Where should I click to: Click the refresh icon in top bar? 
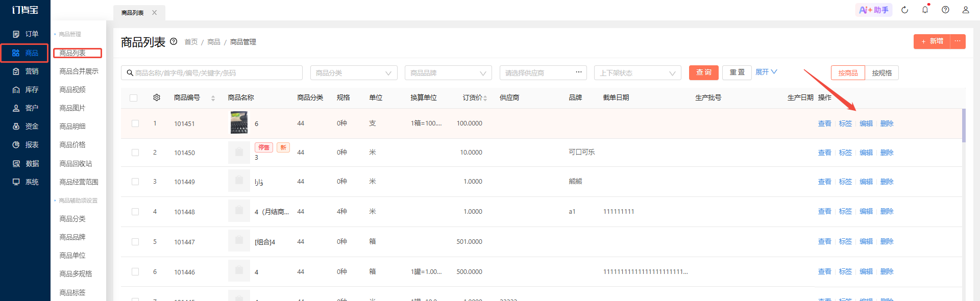tap(904, 10)
